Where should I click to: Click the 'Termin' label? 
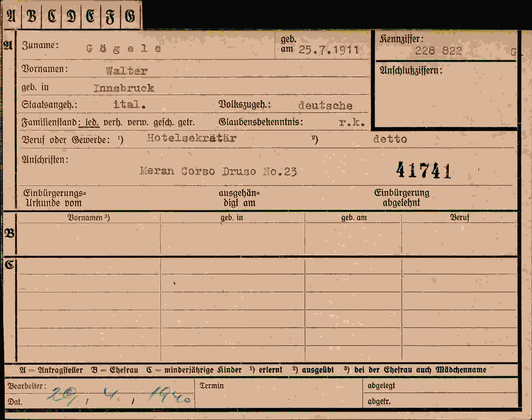[x=212, y=386]
